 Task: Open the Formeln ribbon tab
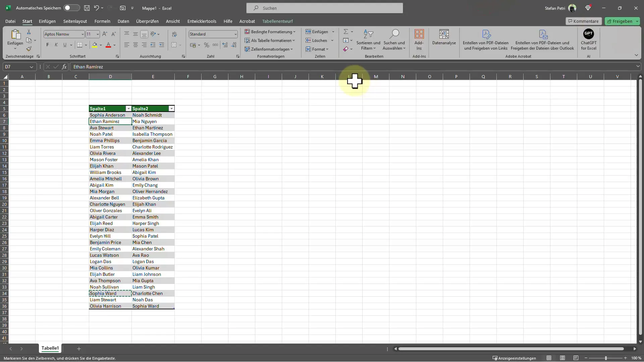click(102, 21)
